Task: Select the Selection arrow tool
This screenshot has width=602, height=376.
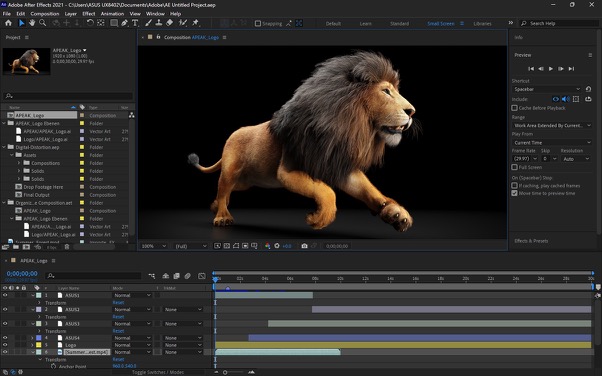Action: 22,23
